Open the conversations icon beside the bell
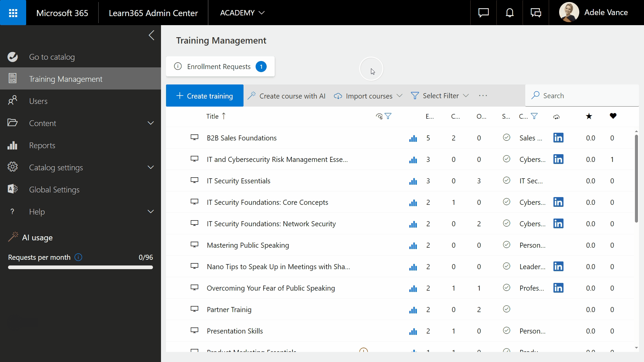644x362 pixels. [536, 13]
